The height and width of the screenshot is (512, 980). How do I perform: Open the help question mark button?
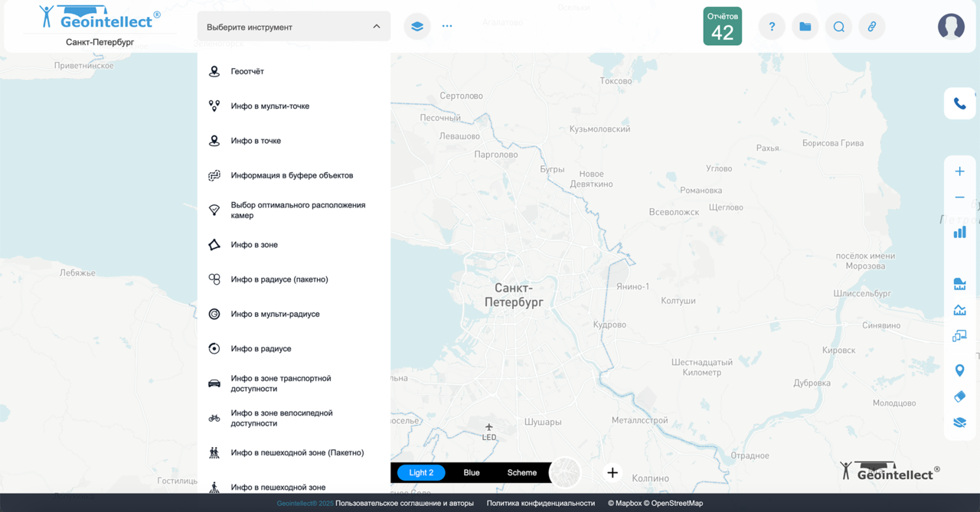click(x=772, y=27)
